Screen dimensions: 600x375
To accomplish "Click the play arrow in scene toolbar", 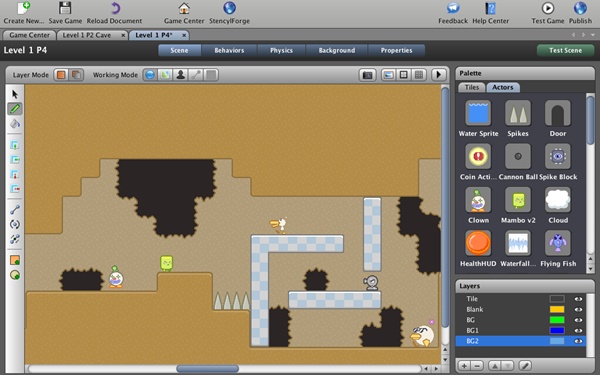I will [439, 75].
